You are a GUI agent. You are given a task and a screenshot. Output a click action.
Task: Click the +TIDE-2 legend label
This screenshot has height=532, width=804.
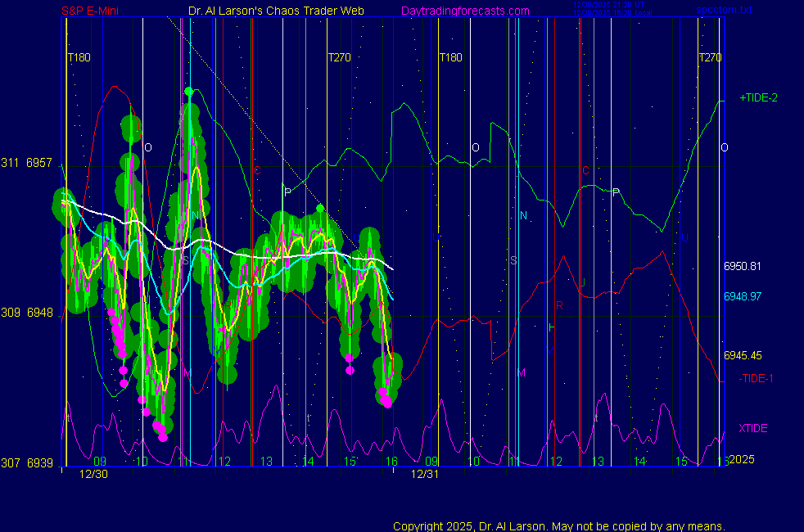[758, 97]
